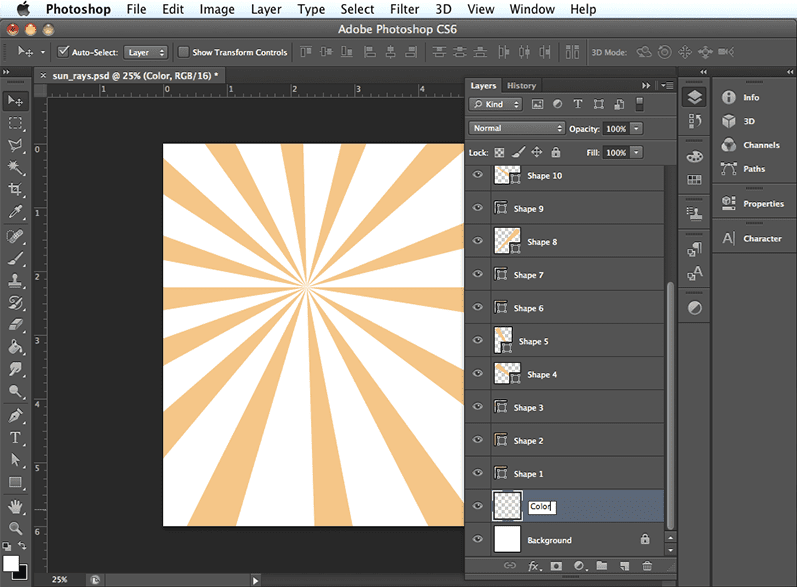Screen dimensions: 797x587
Task: Filter layers by adjustment layers icon
Action: pyautogui.click(x=558, y=104)
